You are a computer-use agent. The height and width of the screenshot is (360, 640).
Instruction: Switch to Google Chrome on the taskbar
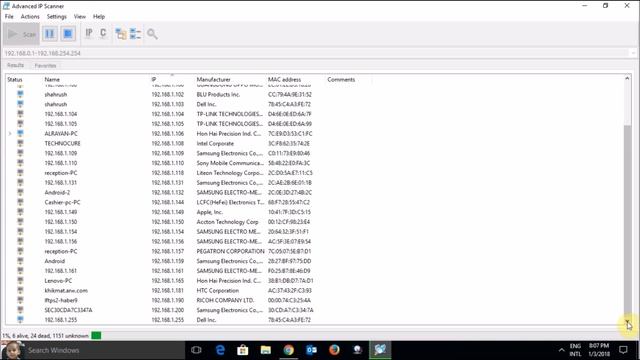coord(289,350)
